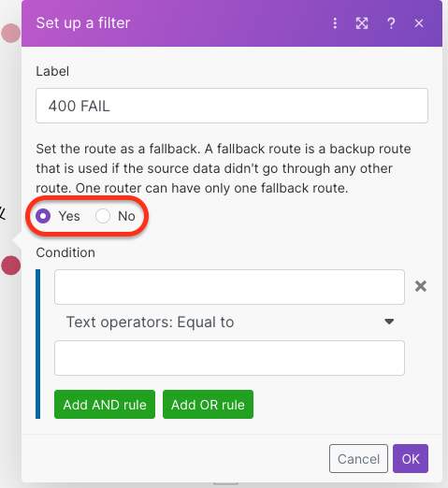Remove the condition using the gray X icon
The image size is (448, 488).
pyautogui.click(x=421, y=286)
